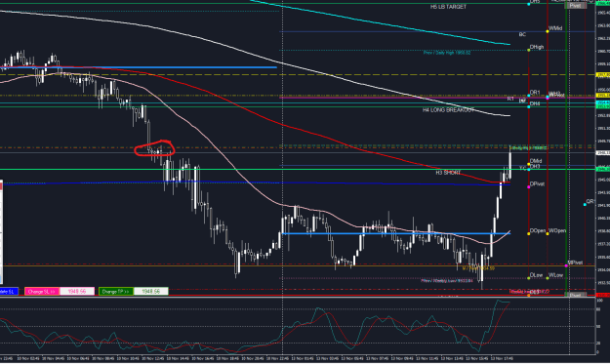The image size is (610, 364).
Task: Click the H5 LB TARGET label
Action: coord(448,7)
